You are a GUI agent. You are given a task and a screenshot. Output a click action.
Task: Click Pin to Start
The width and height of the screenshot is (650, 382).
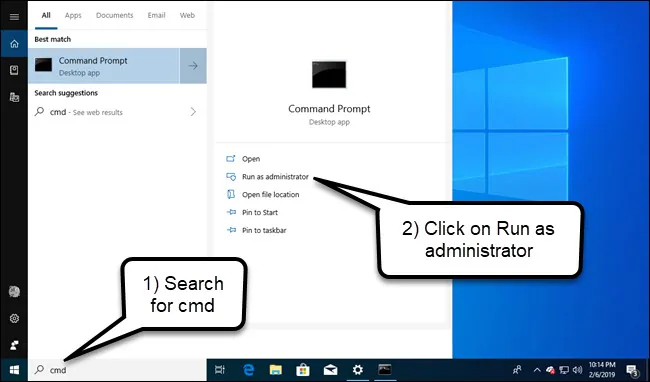tap(252, 213)
